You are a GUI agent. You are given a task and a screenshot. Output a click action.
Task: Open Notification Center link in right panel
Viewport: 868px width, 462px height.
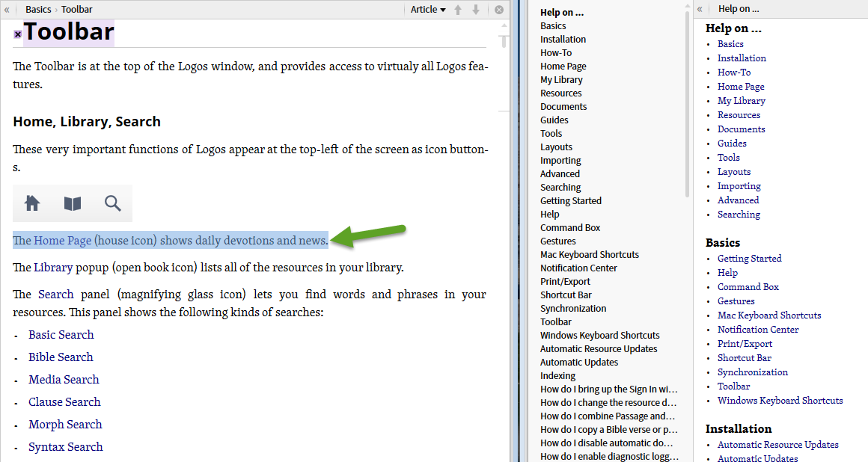click(x=758, y=330)
